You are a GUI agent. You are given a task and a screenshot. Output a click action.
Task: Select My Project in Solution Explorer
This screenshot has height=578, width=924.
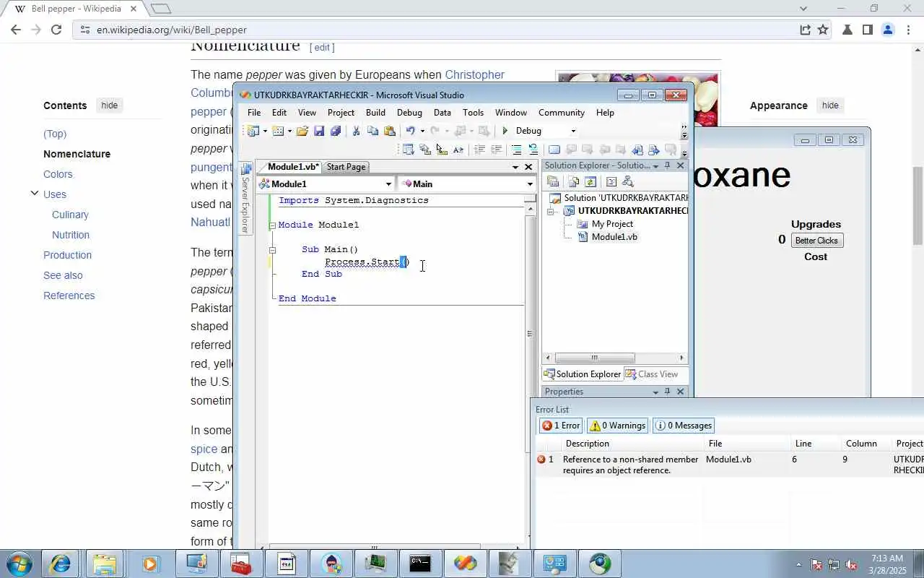612,224
